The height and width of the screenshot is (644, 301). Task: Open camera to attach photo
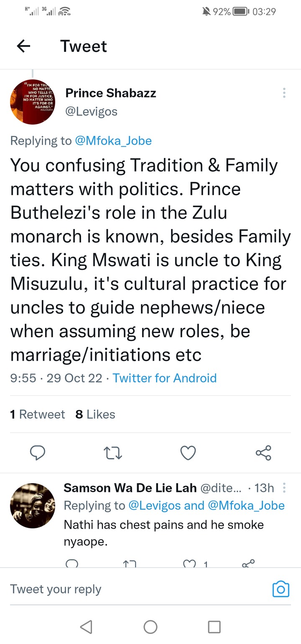coord(281,589)
